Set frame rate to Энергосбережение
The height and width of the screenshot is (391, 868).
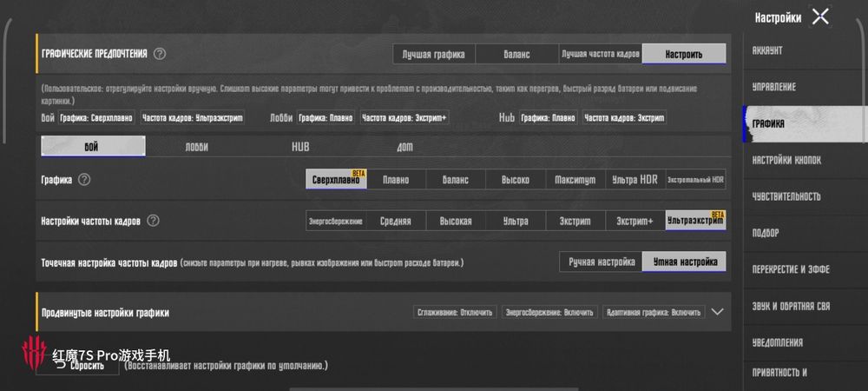pos(336,221)
